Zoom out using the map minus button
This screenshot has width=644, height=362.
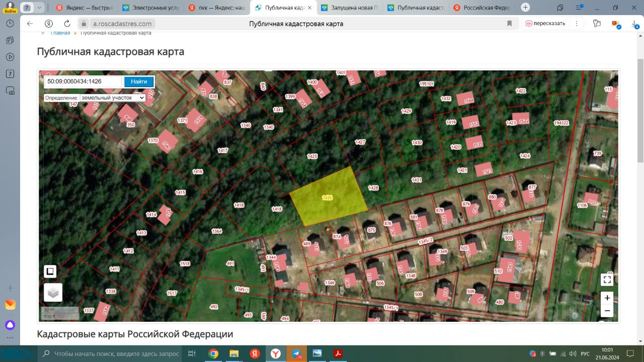(x=607, y=311)
